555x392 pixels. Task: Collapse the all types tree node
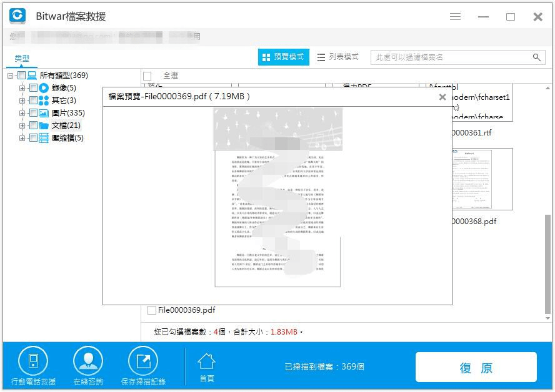pyautogui.click(x=10, y=76)
